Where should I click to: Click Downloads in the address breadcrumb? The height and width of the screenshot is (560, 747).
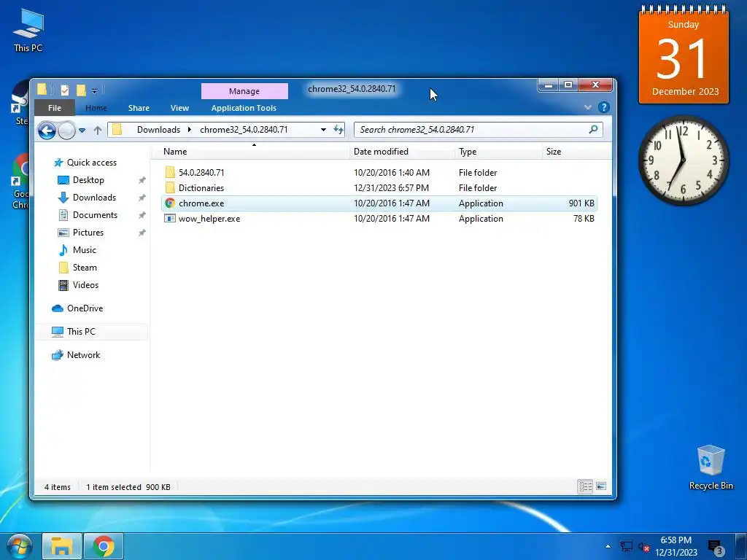[x=158, y=130]
